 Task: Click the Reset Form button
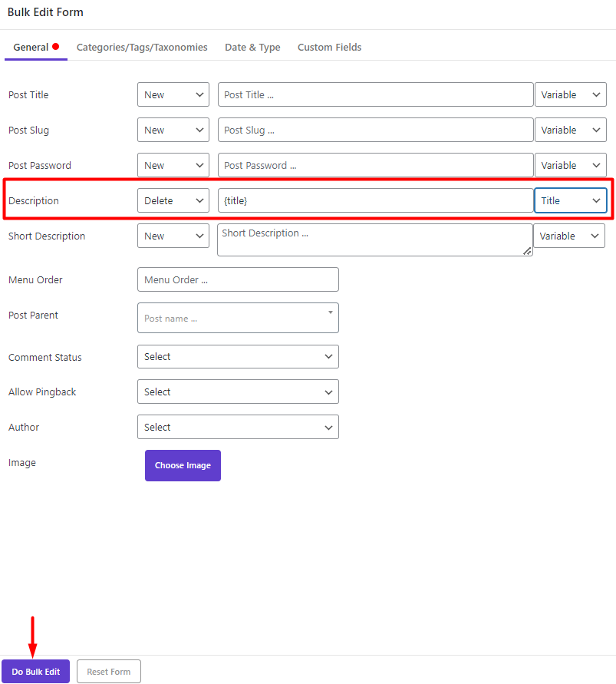109,672
